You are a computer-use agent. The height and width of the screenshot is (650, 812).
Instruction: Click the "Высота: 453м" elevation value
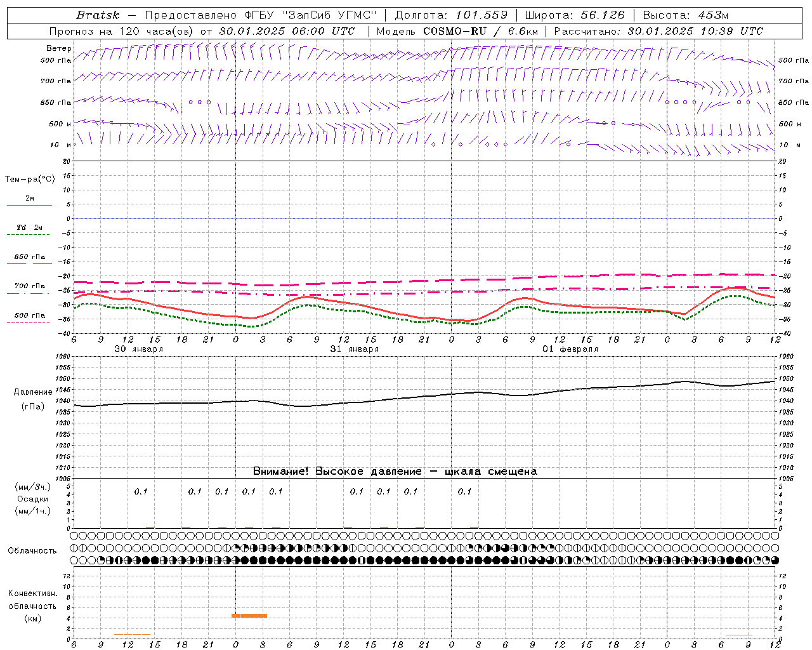coord(686,15)
